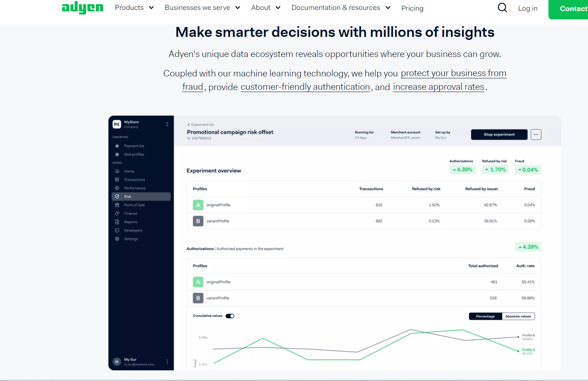Click the B badge in Experiment overview

(198, 221)
